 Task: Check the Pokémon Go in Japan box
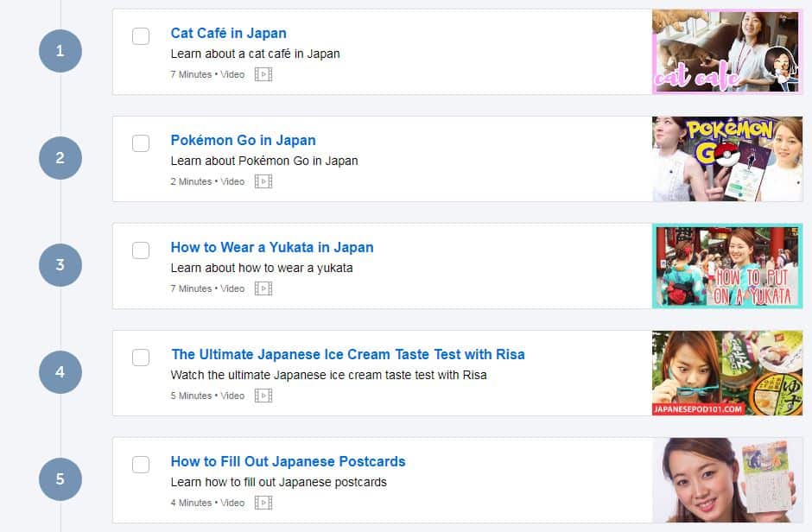pyautogui.click(x=141, y=142)
